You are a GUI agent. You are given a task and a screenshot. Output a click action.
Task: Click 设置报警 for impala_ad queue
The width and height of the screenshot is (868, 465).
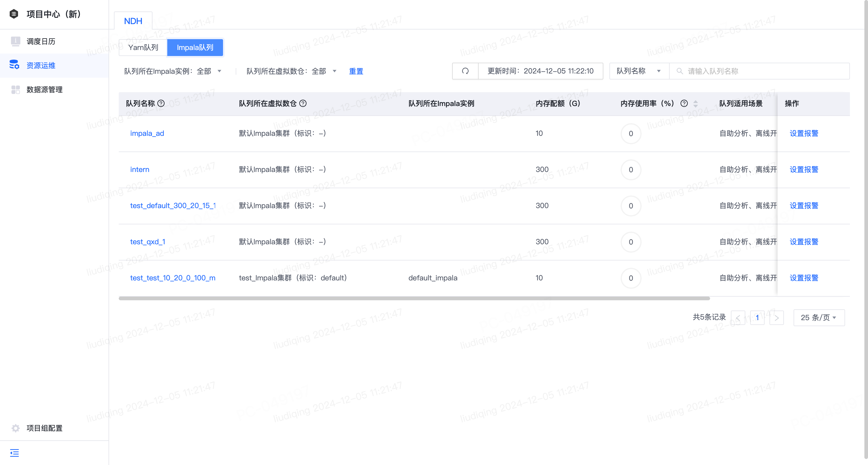(804, 133)
